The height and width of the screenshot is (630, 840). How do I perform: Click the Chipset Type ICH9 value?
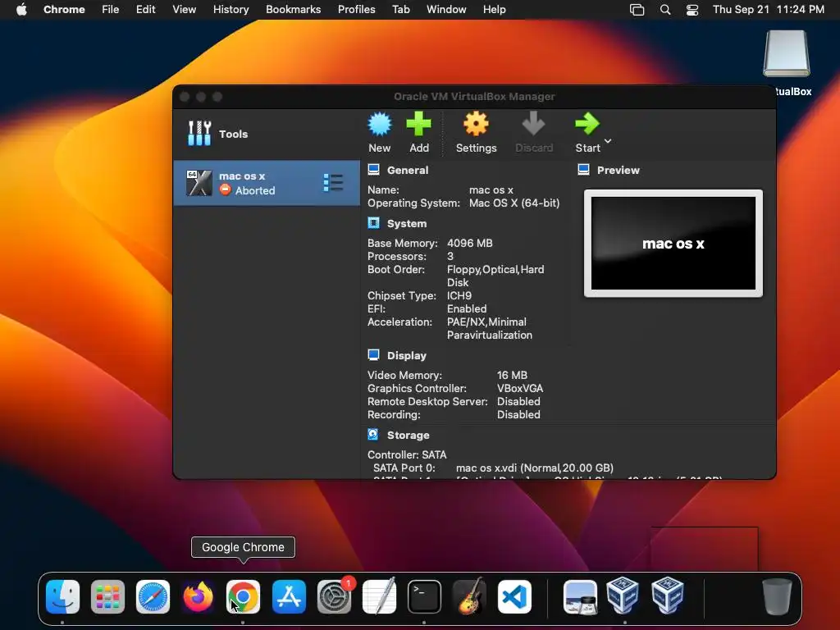pyautogui.click(x=459, y=295)
